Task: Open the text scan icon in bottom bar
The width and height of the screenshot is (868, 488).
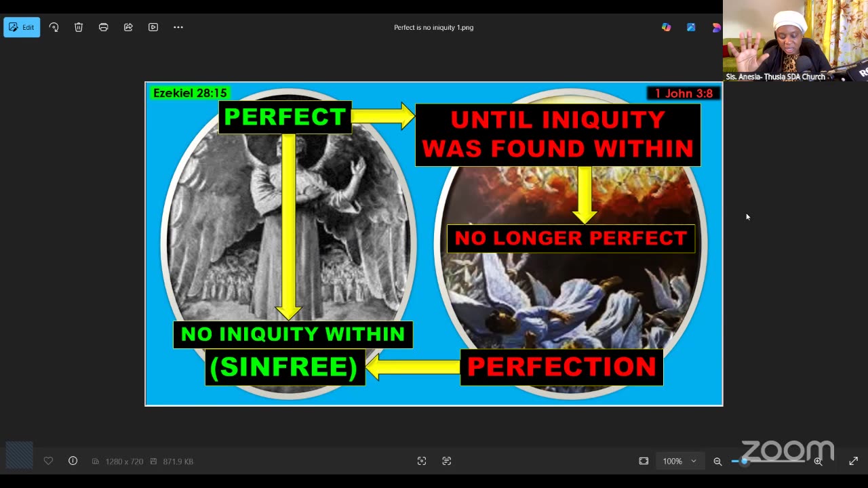Action: pos(446,461)
